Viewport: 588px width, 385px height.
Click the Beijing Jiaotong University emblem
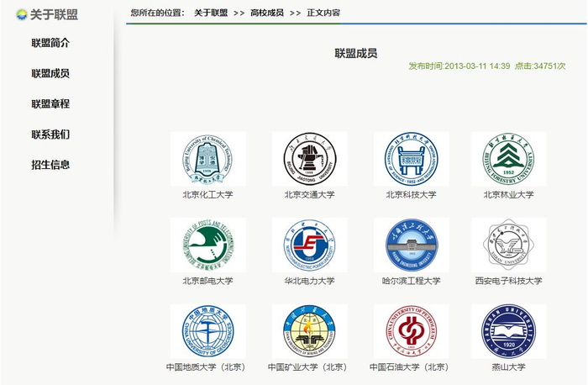310,159
